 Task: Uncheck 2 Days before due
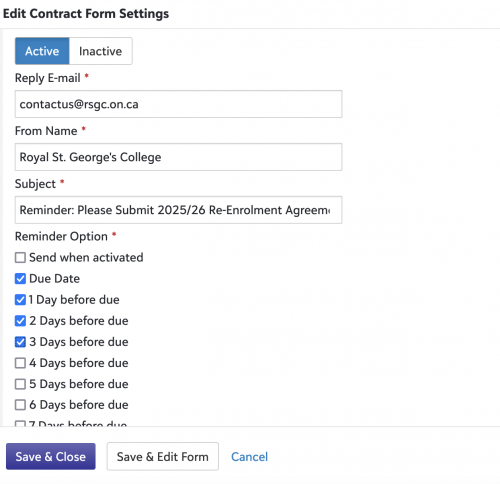pyautogui.click(x=20, y=321)
